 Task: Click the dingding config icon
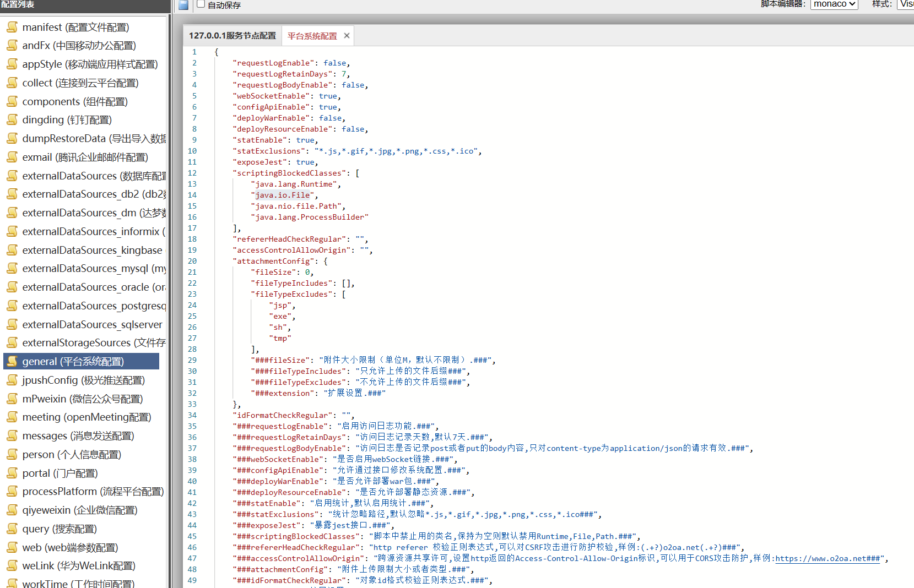12,119
